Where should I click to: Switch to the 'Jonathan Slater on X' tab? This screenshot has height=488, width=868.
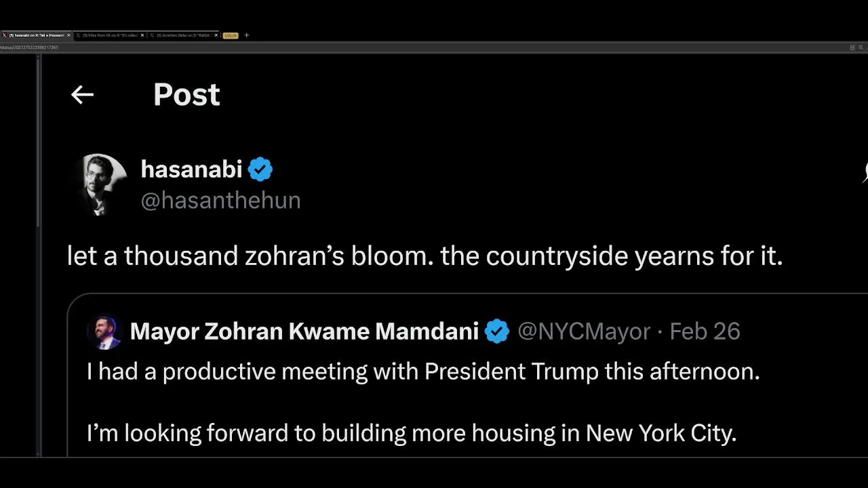click(x=184, y=35)
